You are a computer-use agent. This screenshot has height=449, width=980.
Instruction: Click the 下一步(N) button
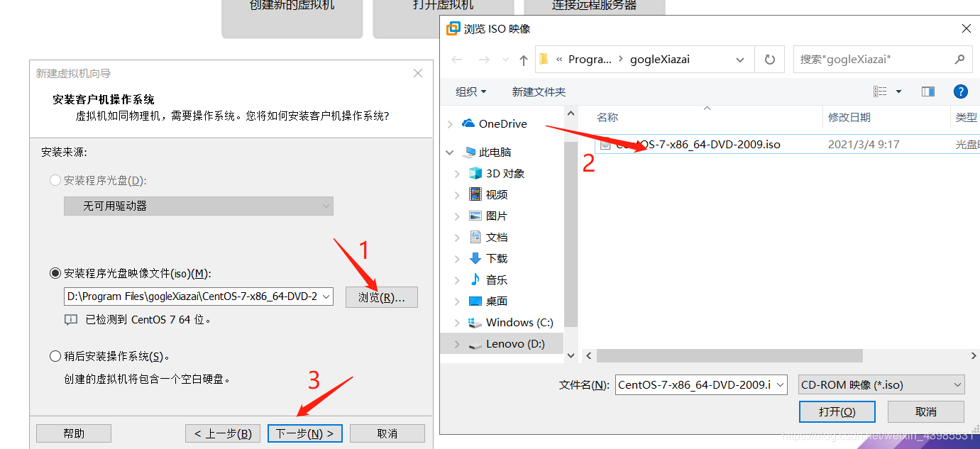coord(305,433)
